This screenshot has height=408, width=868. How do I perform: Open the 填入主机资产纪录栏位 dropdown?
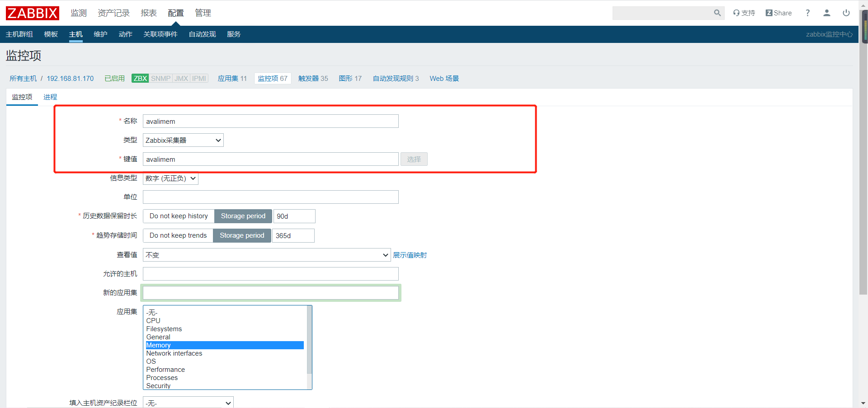pyautogui.click(x=188, y=403)
